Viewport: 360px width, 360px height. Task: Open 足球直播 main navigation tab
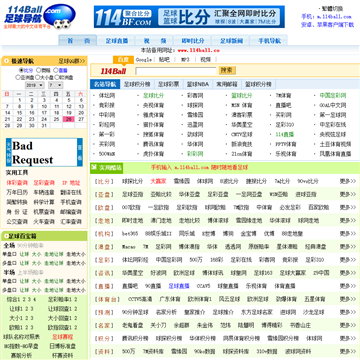[x=116, y=41]
